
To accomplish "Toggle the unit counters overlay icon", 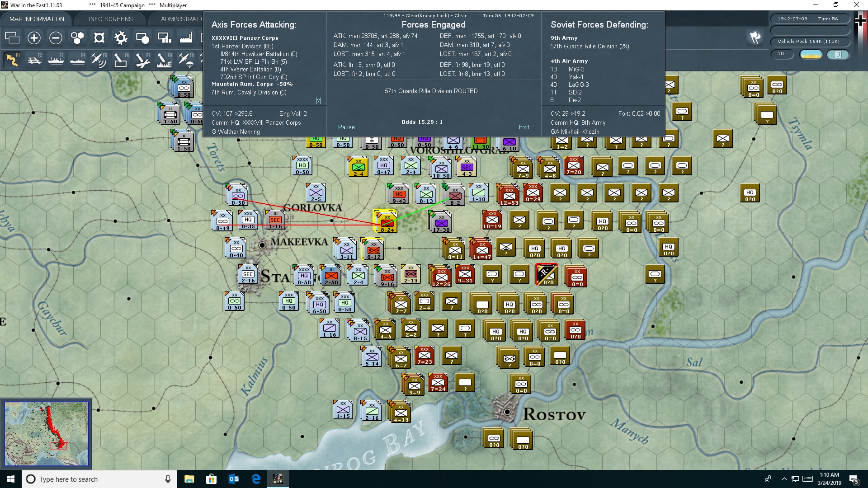I will point(12,38).
